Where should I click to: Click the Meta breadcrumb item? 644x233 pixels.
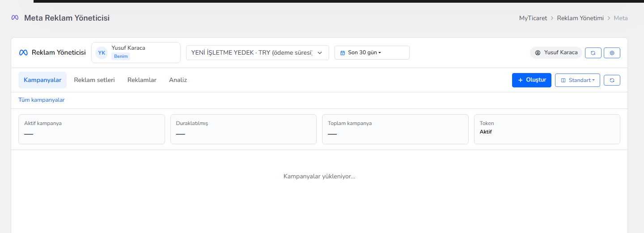tap(621, 18)
